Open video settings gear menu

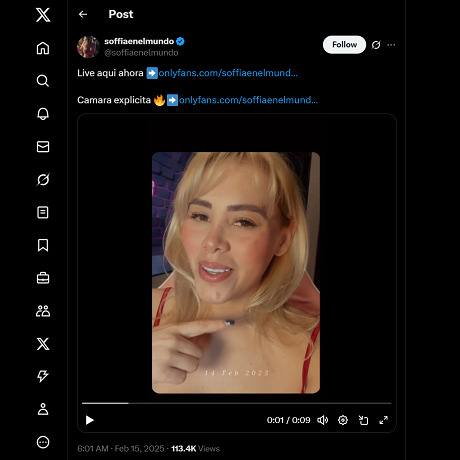pyautogui.click(x=343, y=420)
